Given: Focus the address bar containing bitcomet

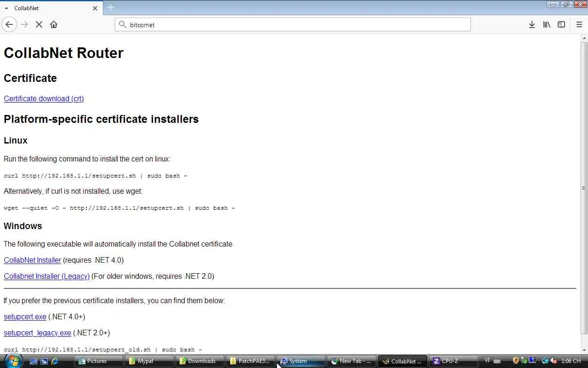Looking at the screenshot, I should [x=293, y=24].
